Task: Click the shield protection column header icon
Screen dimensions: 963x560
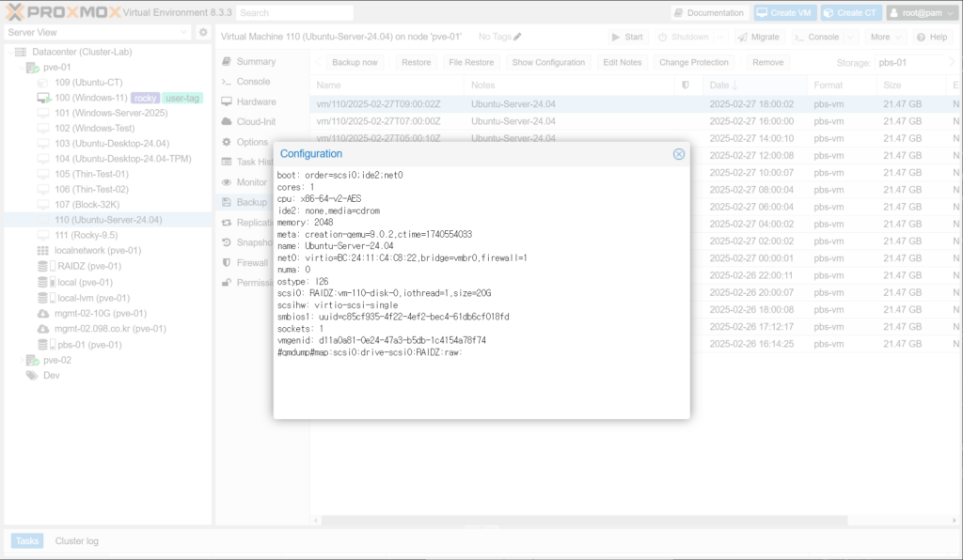Action: click(x=685, y=86)
